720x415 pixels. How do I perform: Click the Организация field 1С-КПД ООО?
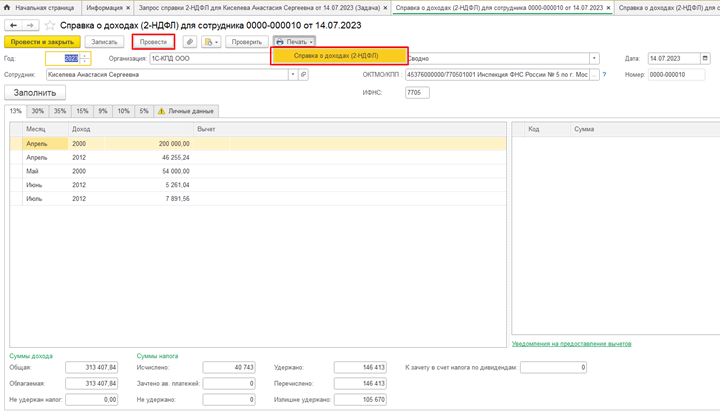(210, 58)
